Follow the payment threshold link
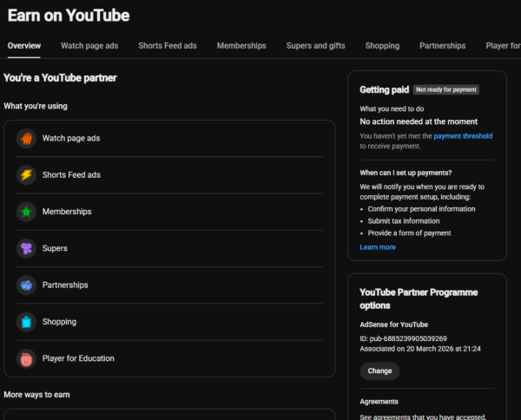 click(463, 135)
